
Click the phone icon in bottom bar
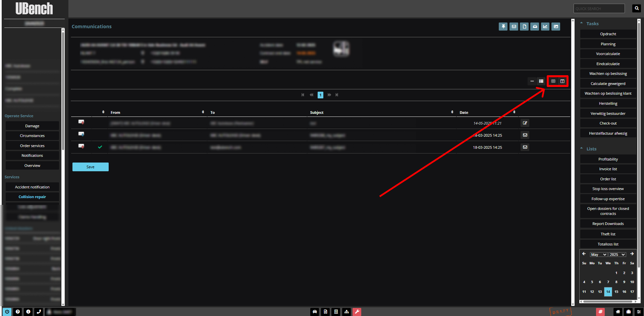pyautogui.click(x=39, y=312)
